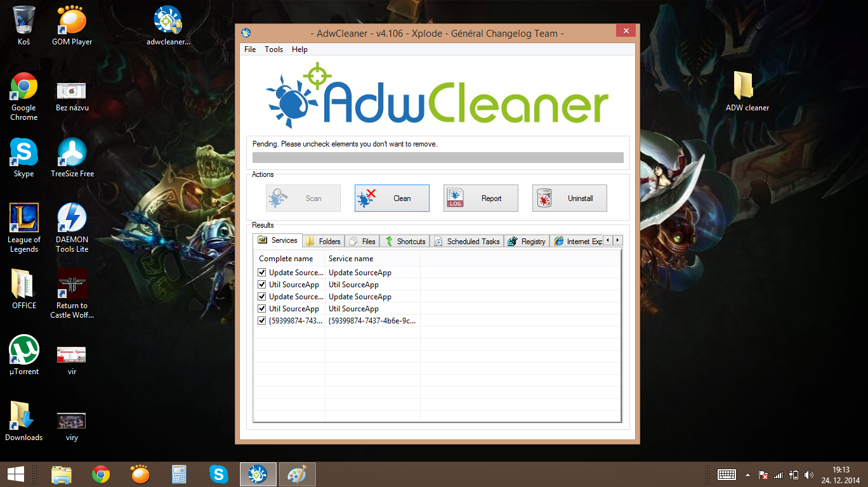Open the Help menu

299,49
